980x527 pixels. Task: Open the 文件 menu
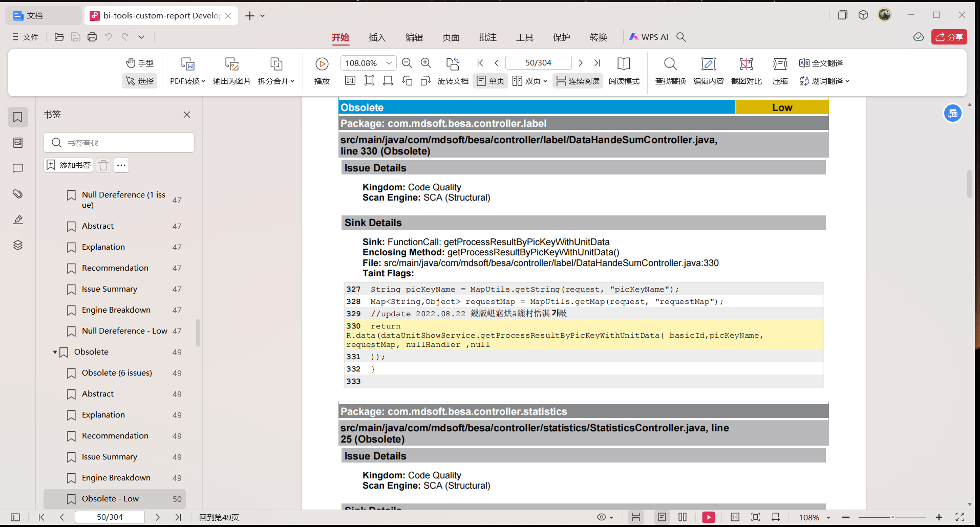[x=25, y=37]
